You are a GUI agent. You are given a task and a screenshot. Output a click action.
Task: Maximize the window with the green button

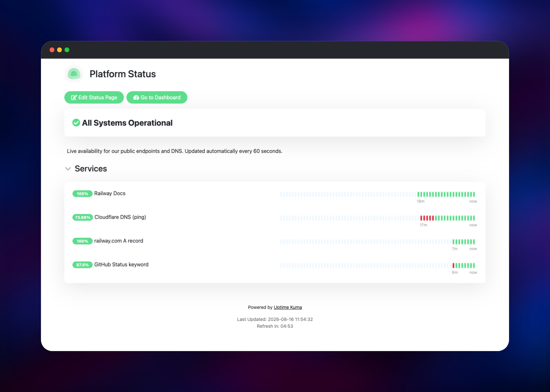(x=67, y=50)
